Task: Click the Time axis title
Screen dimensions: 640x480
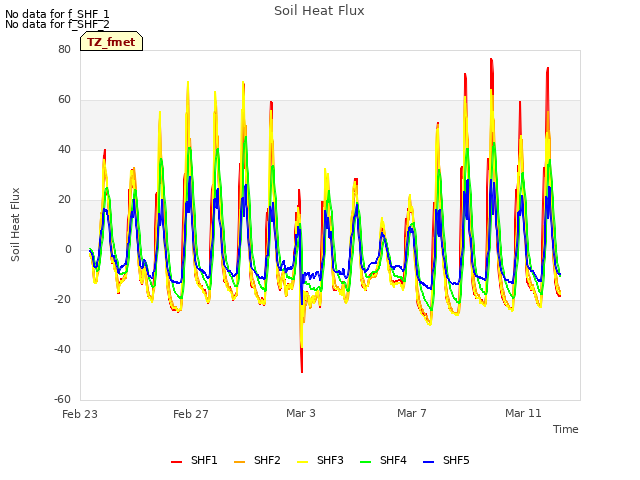Action: click(565, 429)
